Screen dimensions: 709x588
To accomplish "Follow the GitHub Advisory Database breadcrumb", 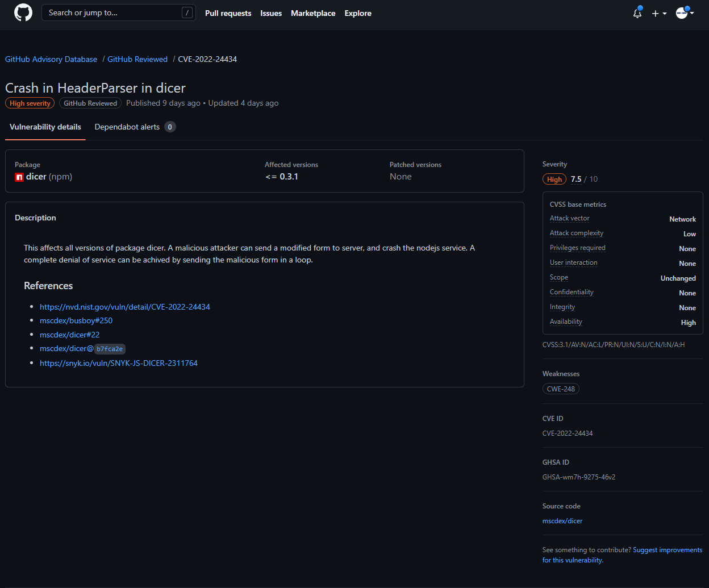I will (51, 59).
